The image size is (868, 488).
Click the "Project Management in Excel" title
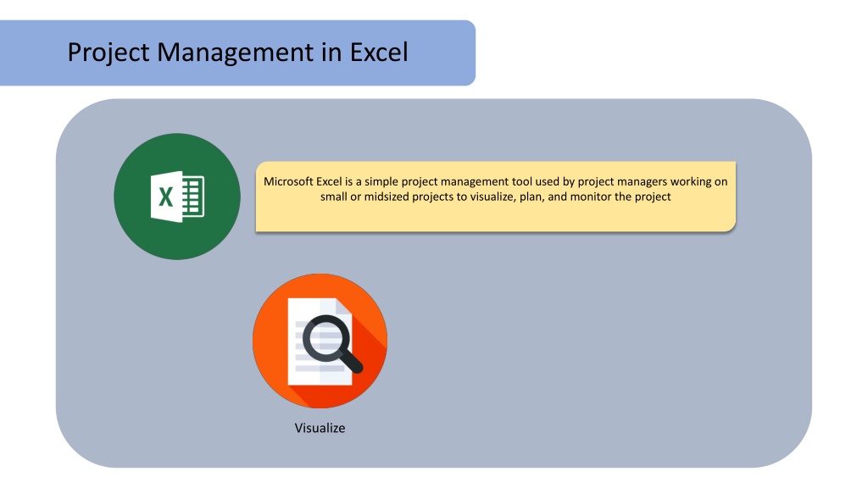237,53
